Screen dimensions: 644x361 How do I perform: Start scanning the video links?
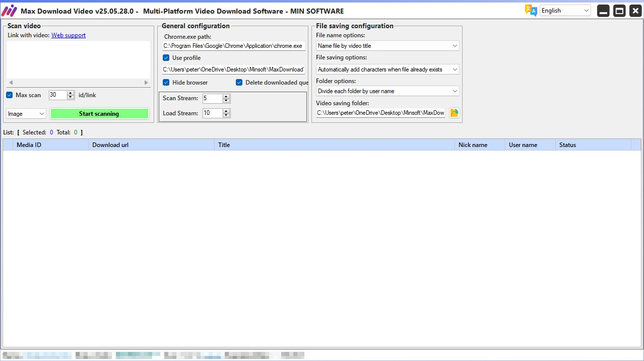point(99,114)
